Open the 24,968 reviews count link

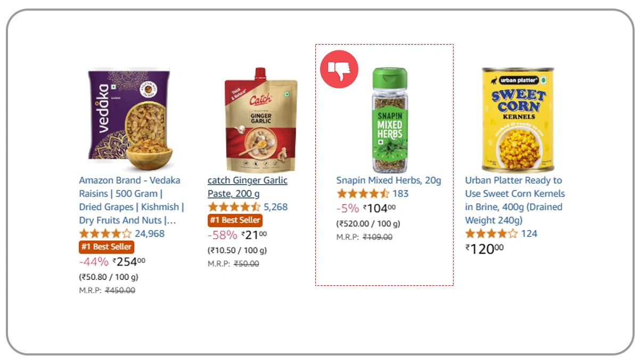150,234
